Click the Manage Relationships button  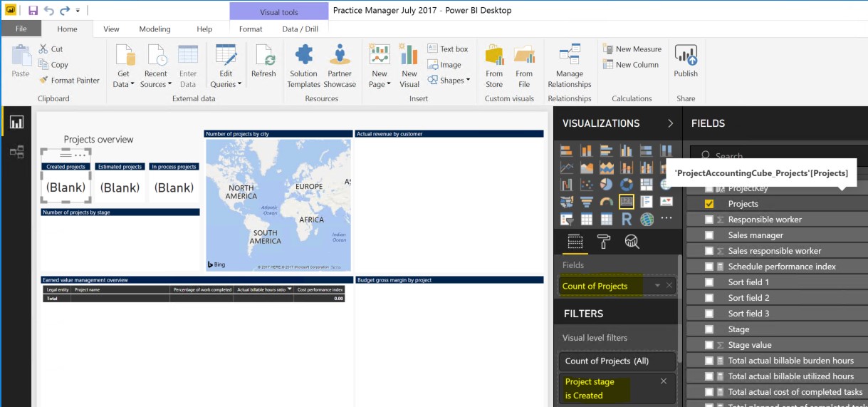[x=570, y=65]
